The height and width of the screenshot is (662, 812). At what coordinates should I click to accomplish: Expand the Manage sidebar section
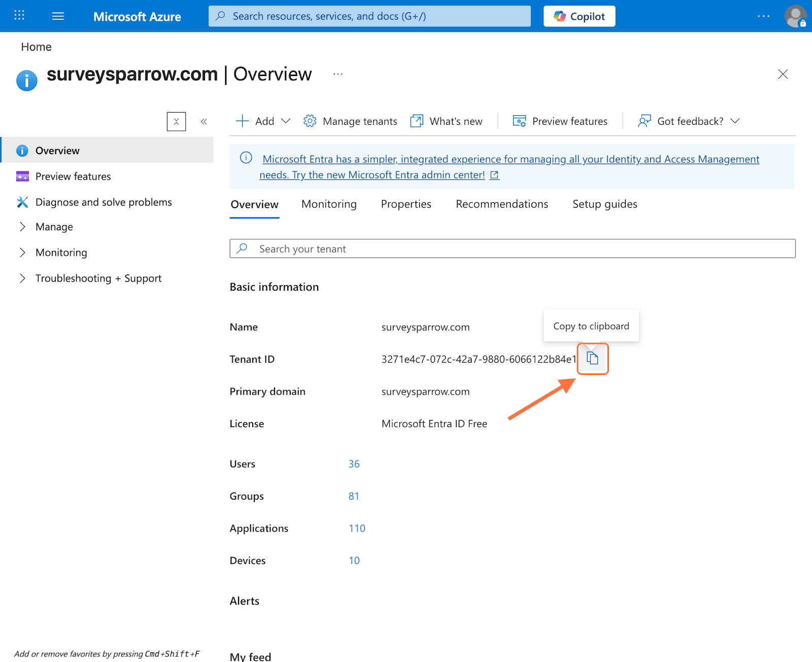(54, 227)
